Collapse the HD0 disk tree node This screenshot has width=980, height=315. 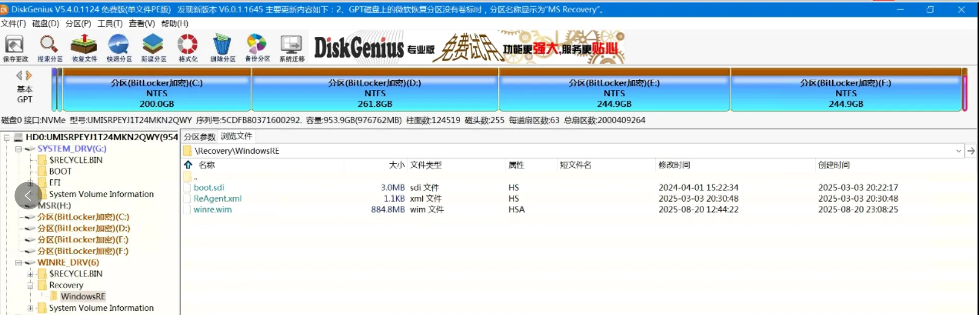point(7,138)
